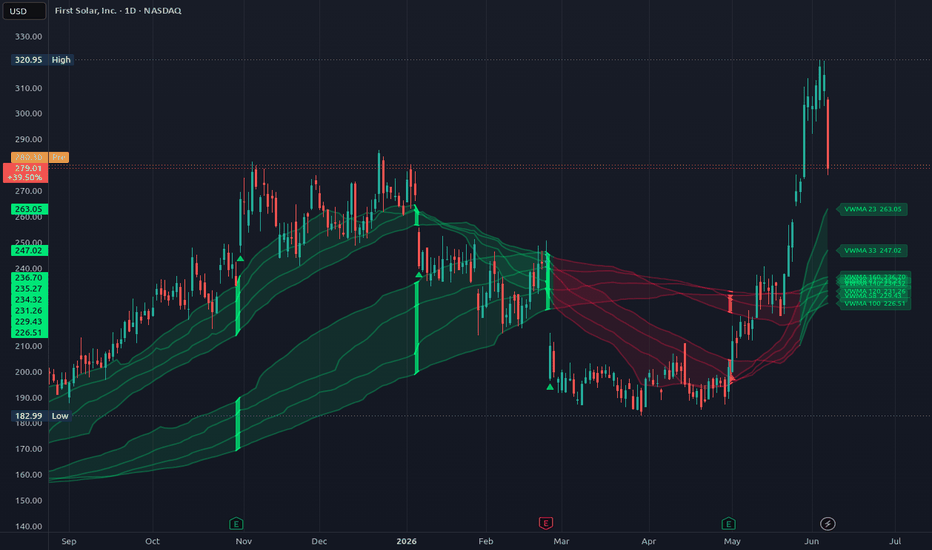Open the green earnings marker near May

[x=728, y=524]
